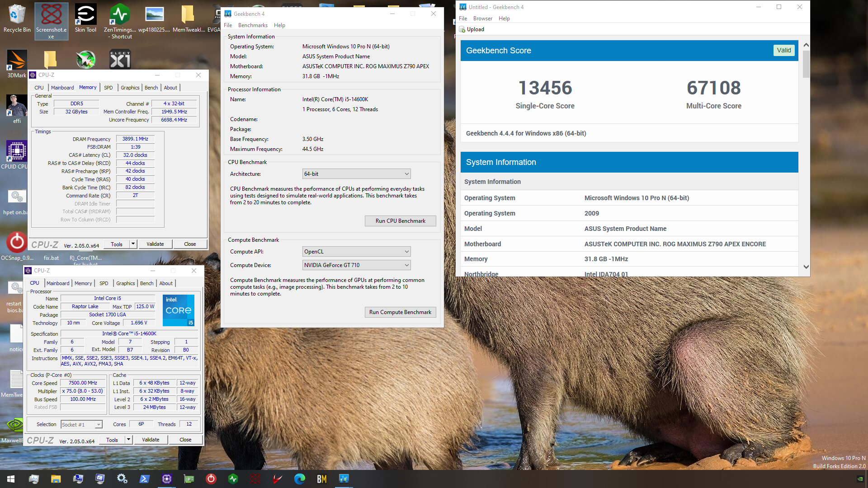Open the red power icon in taskbar
This screenshot has height=488, width=868.
[x=211, y=479]
